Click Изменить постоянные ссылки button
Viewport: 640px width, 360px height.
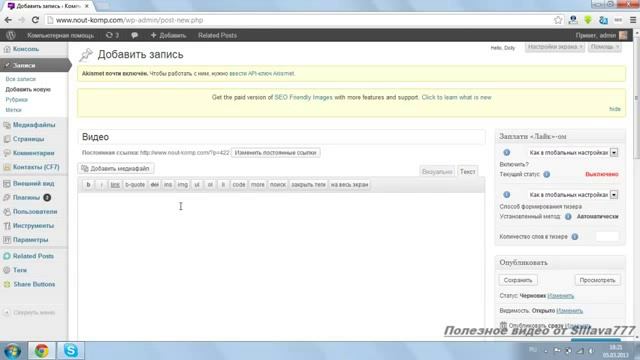[x=276, y=153]
